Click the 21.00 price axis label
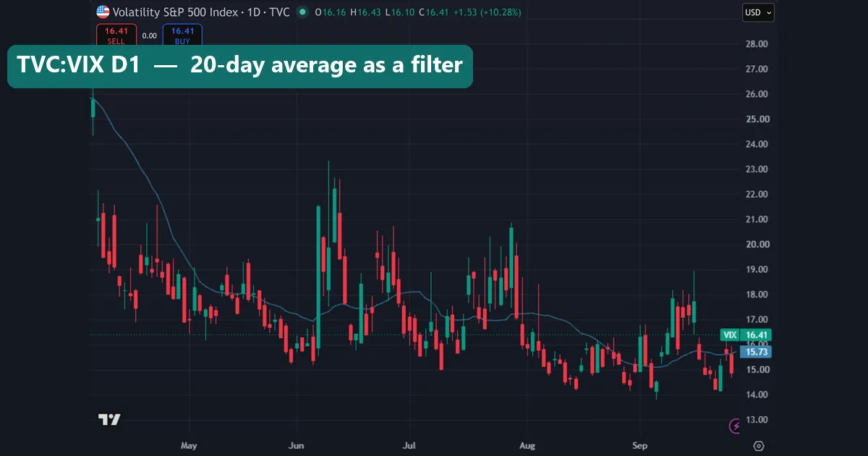Image resolution: width=868 pixels, height=456 pixels. pos(756,219)
